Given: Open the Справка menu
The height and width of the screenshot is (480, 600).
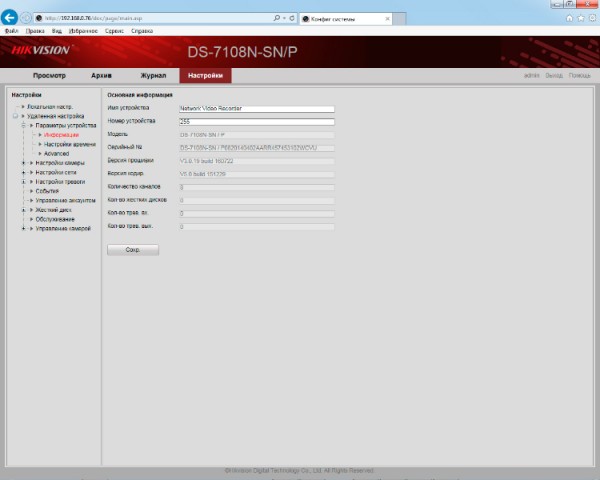Looking at the screenshot, I should click(142, 31).
